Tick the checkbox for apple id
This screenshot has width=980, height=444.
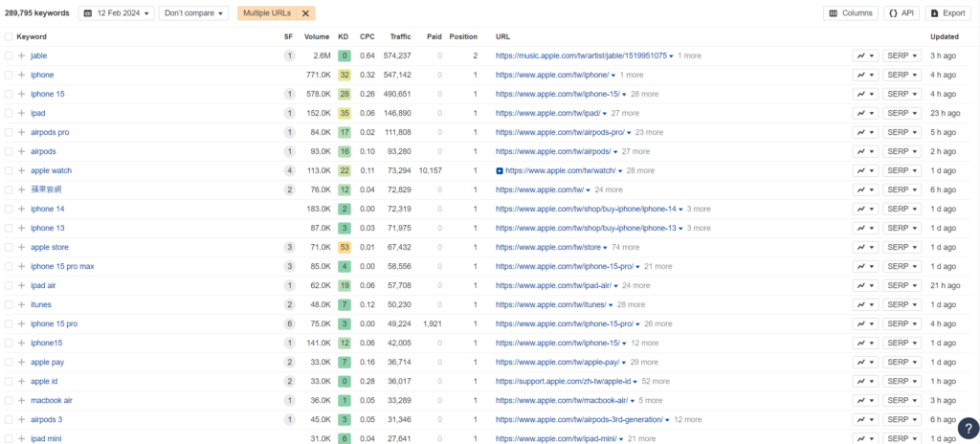(x=9, y=381)
